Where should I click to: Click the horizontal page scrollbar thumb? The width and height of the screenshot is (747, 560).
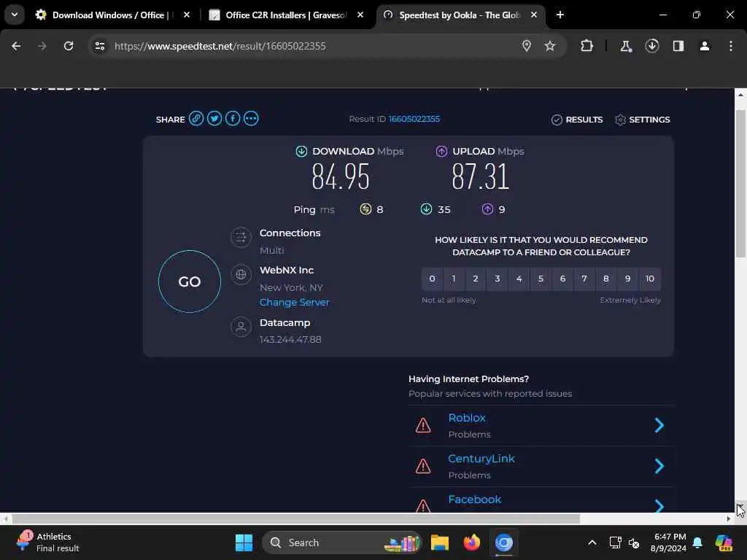296,518
